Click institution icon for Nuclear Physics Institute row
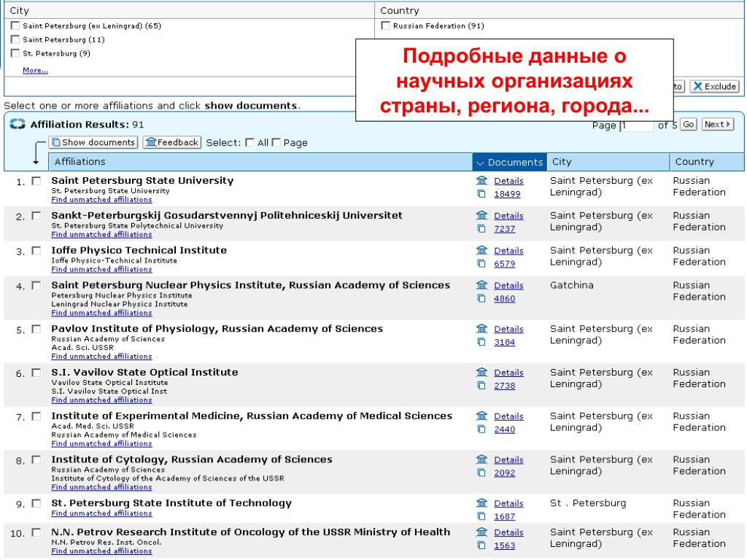The height and width of the screenshot is (560, 747). click(481, 285)
